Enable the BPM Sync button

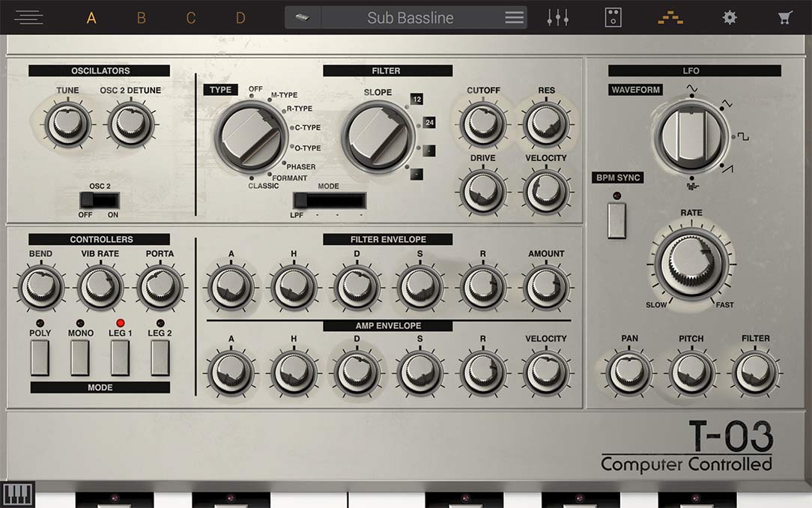[616, 221]
